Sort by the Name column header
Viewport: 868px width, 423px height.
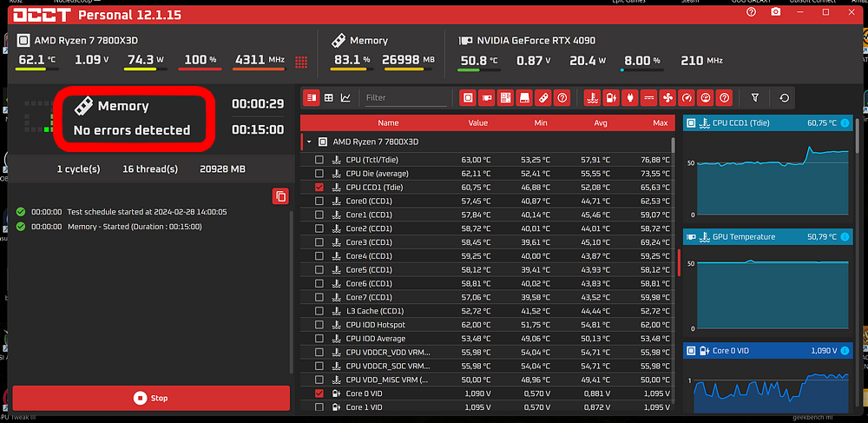pos(388,123)
